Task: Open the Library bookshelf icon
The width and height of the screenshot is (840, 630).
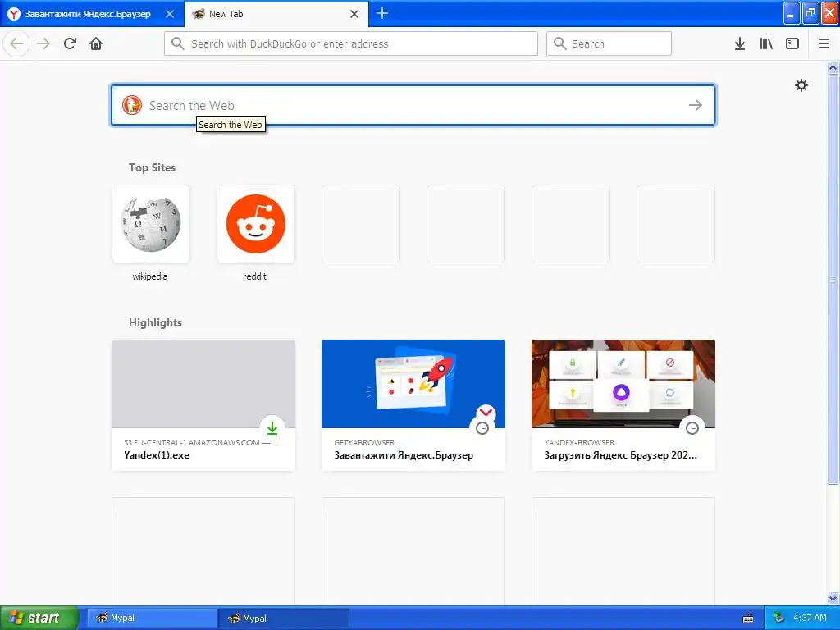Action: pyautogui.click(x=766, y=43)
